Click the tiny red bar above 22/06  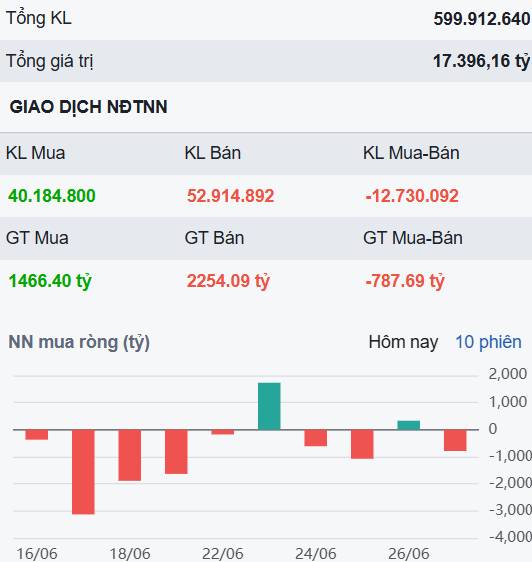223,432
